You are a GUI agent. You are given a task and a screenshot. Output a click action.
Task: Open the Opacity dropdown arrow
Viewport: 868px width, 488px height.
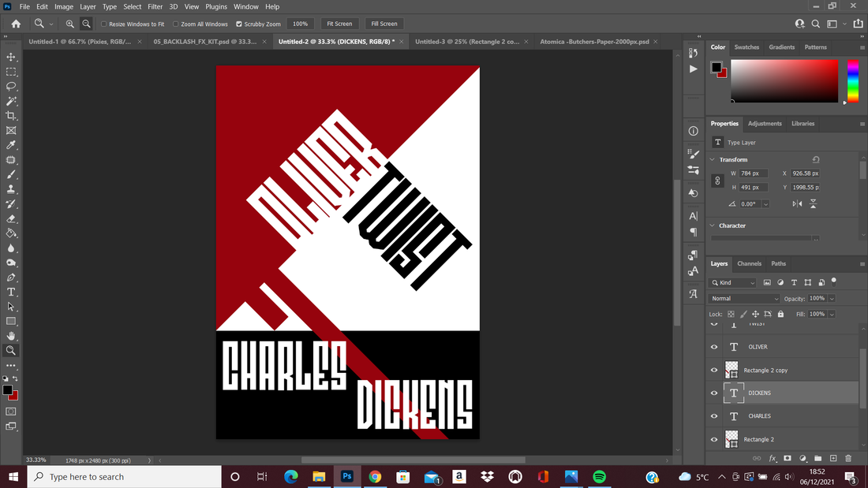(832, 299)
